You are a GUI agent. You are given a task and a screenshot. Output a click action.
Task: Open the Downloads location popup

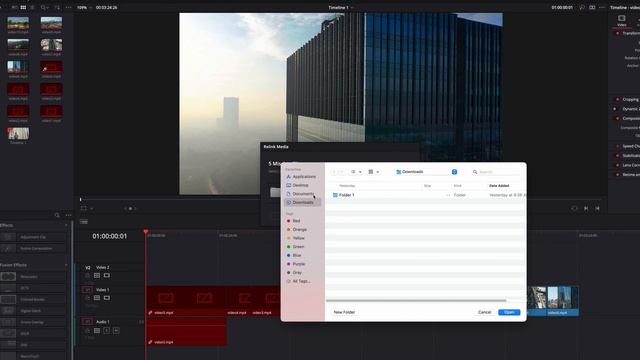click(426, 172)
